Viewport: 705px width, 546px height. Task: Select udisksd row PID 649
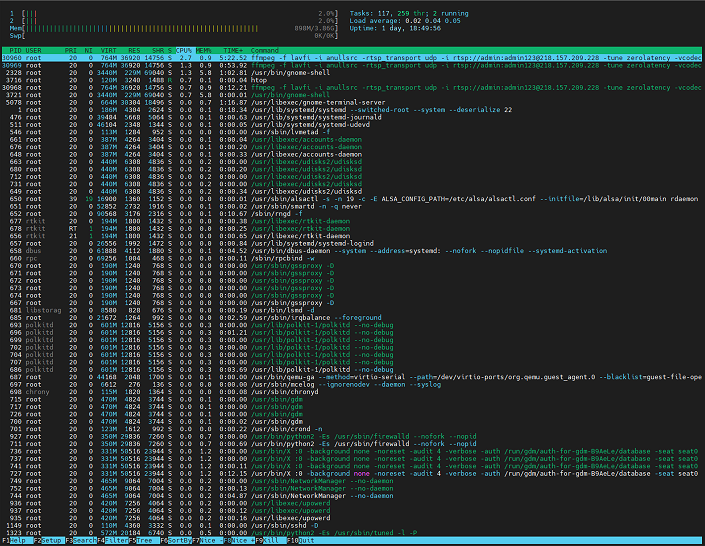[352, 191]
